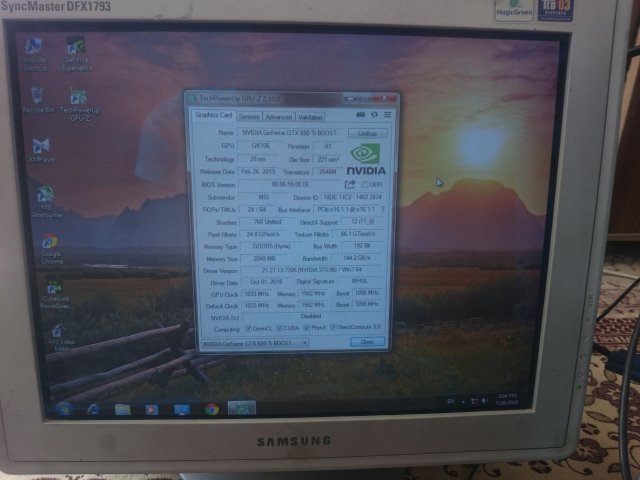Toggle the UEFI checkbox
Viewport: 640px width, 480px height.
click(364, 184)
